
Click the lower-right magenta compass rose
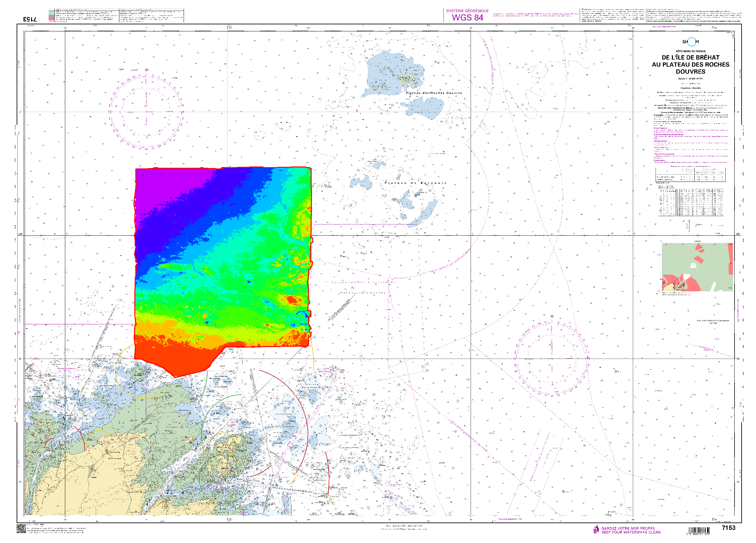point(551,358)
